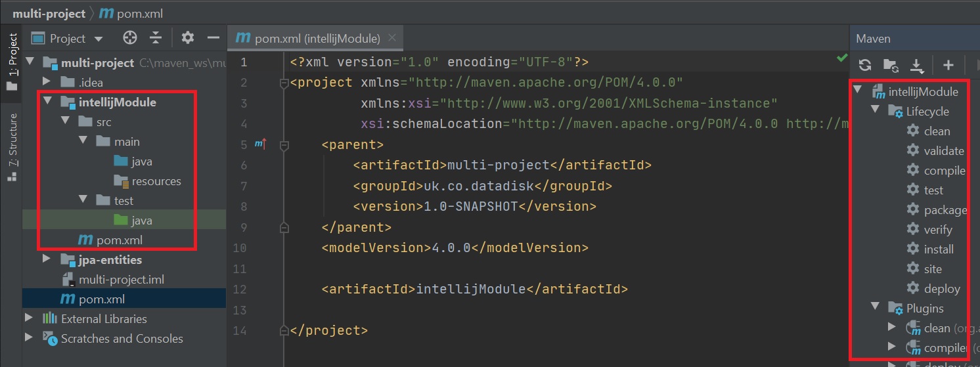Open Project panel settings gear
This screenshot has height=367, width=980.
(188, 38)
